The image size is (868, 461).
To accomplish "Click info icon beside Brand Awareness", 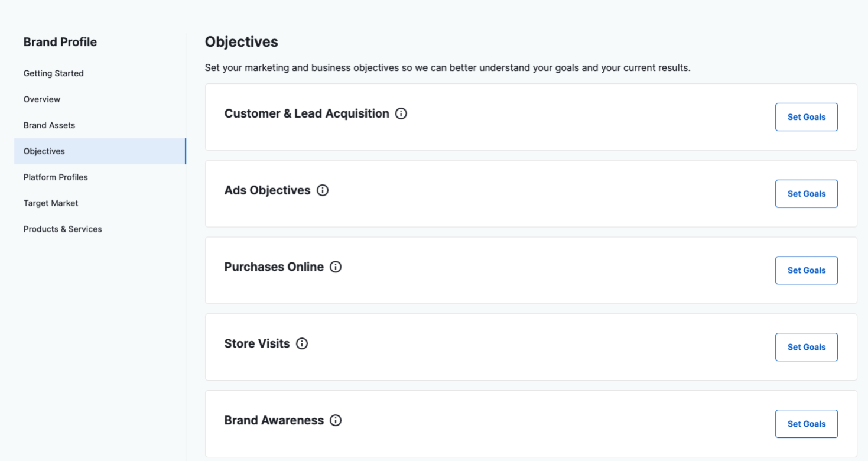I will pyautogui.click(x=336, y=420).
